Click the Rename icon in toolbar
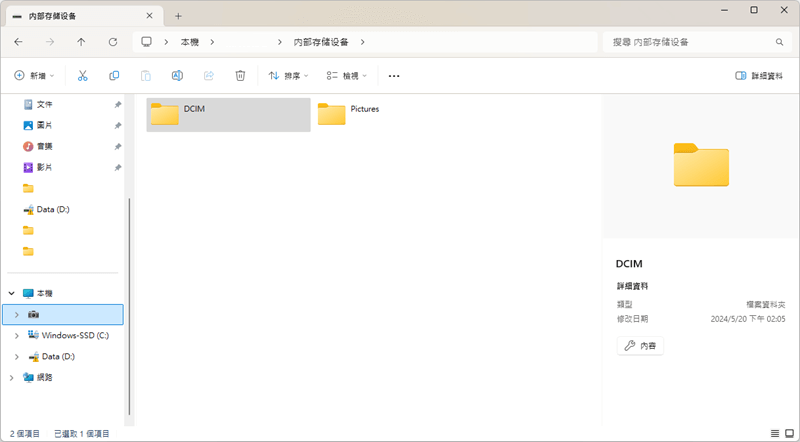 pyautogui.click(x=177, y=76)
